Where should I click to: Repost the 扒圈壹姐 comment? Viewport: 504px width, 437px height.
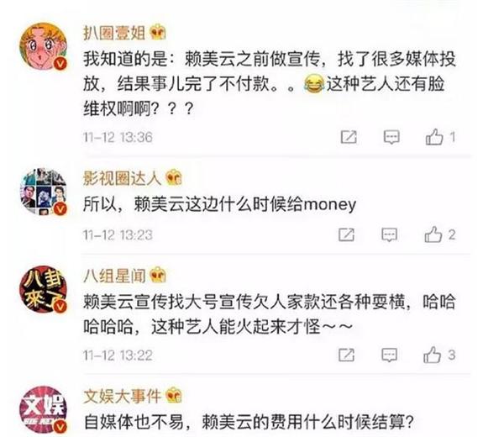click(349, 137)
